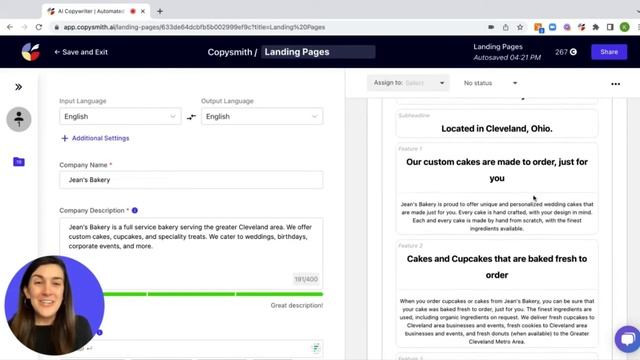Viewport: 640px width, 360px height.
Task: Click the 'Great description!' text
Action: [x=297, y=305]
